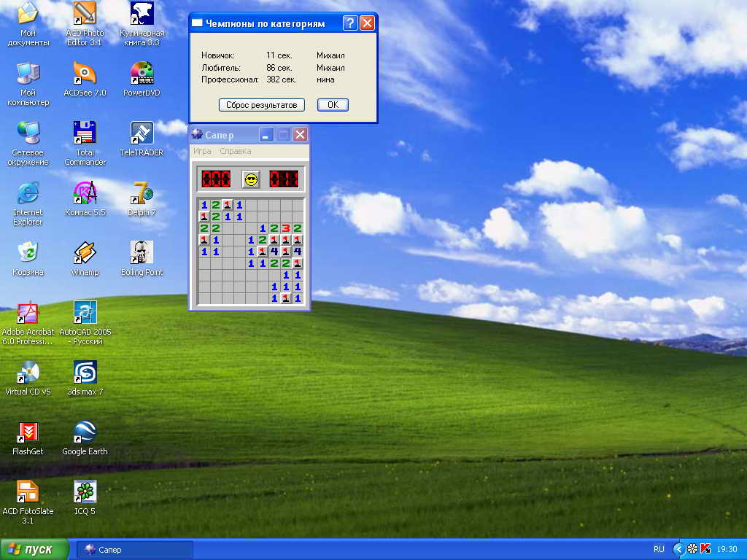This screenshot has height=560, width=747.
Task: Select the Google Earth shortcut
Action: pyautogui.click(x=85, y=438)
